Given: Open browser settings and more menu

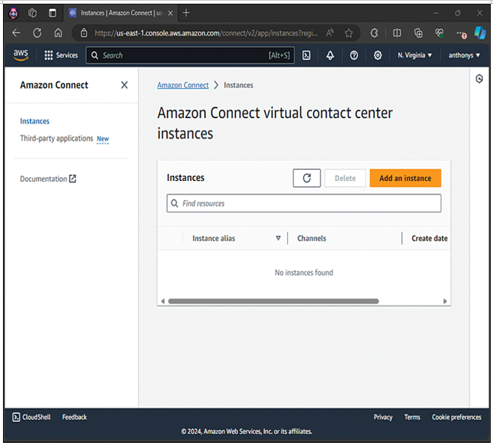Looking at the screenshot, I should (x=461, y=33).
